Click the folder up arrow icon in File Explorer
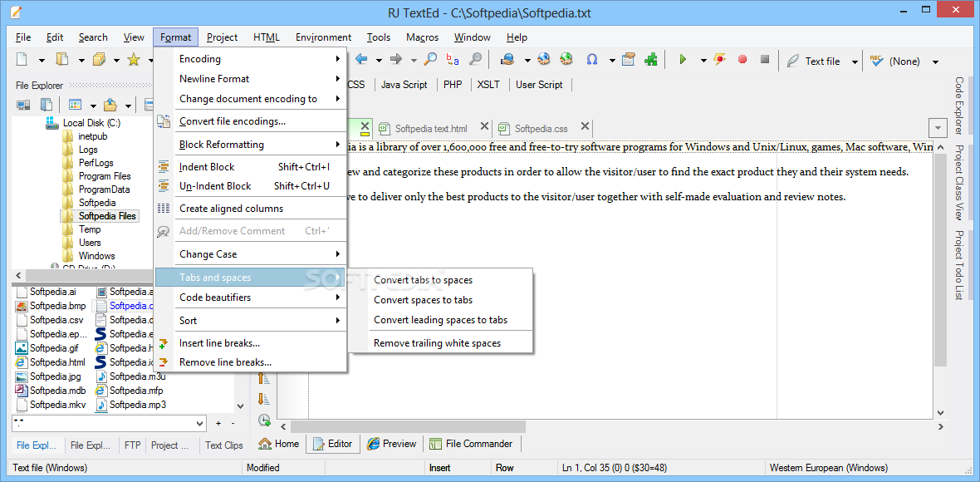Viewport: 980px width, 482px height. pyautogui.click(x=110, y=105)
